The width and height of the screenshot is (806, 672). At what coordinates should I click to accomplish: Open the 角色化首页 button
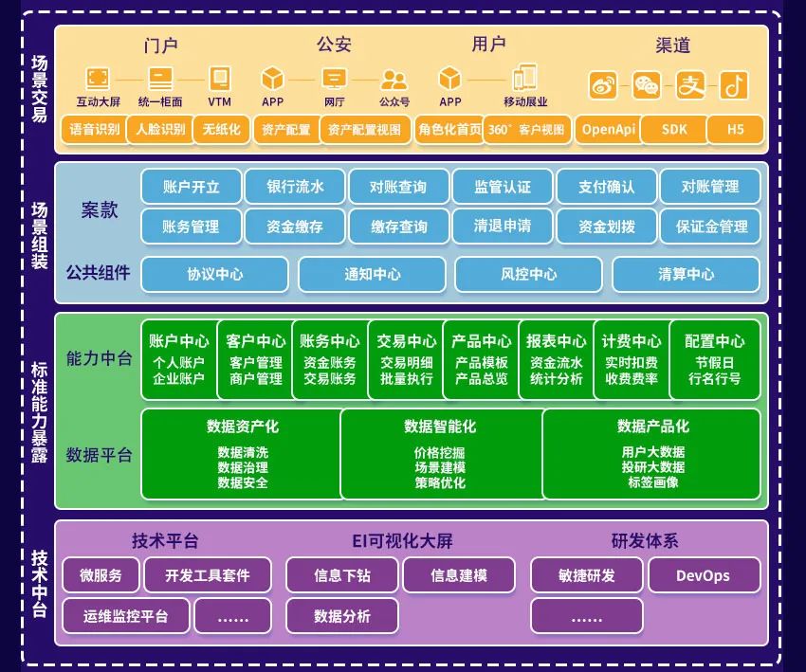(449, 130)
